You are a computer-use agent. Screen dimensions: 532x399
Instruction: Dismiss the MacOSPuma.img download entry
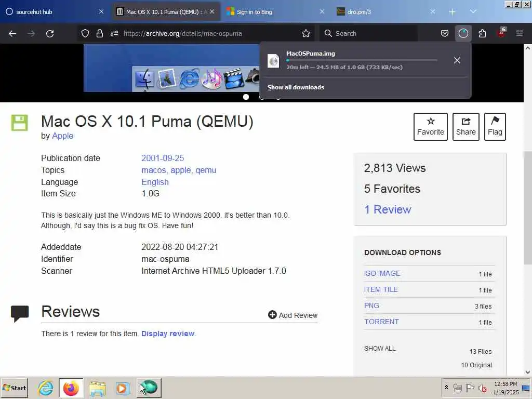click(457, 60)
